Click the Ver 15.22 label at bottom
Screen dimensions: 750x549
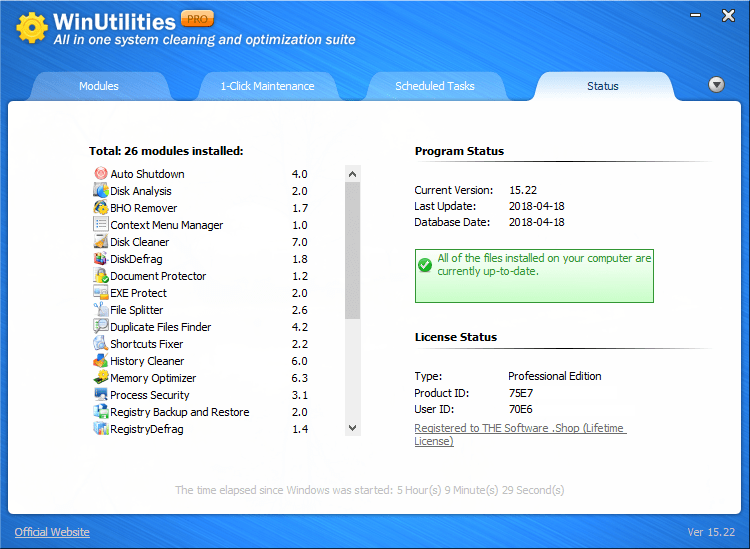[x=711, y=532]
